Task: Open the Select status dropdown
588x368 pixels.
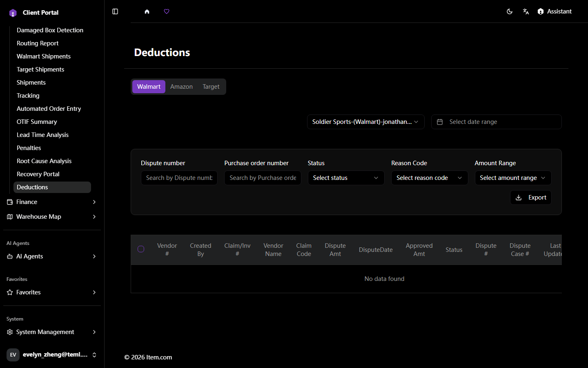Action: point(346,178)
